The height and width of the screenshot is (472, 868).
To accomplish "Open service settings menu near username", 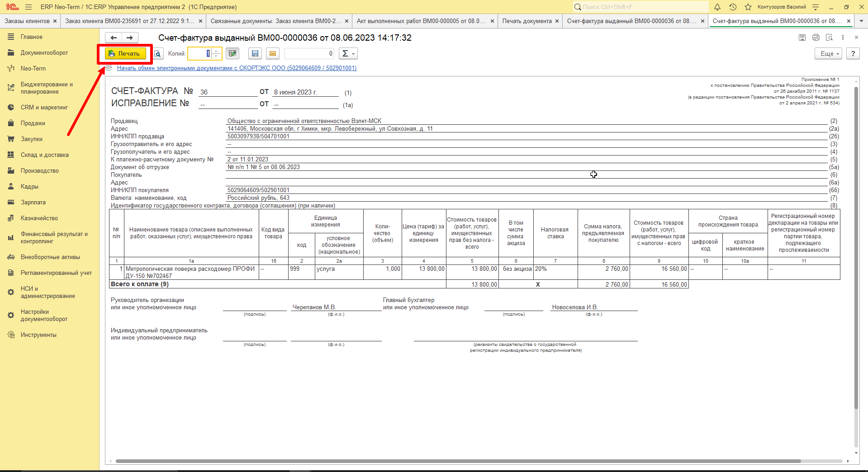I will click(x=816, y=7).
